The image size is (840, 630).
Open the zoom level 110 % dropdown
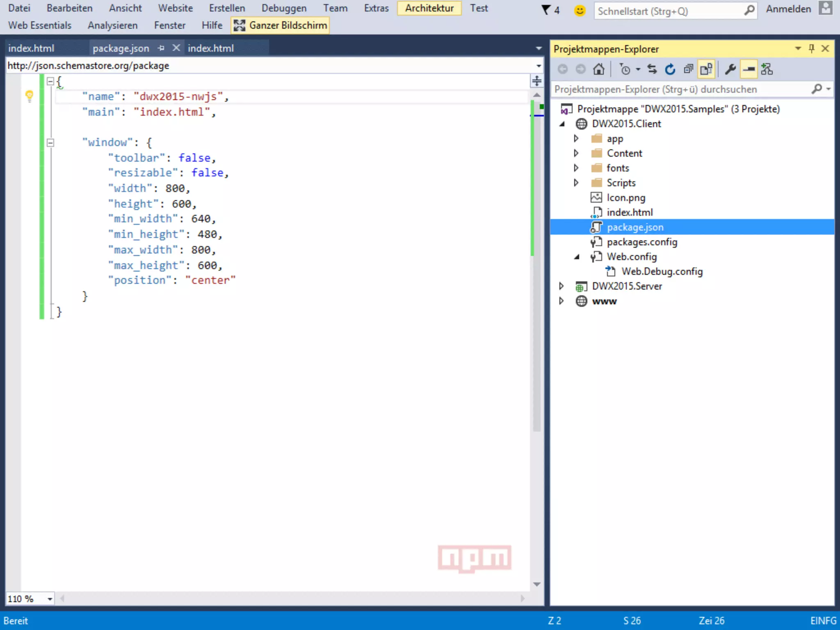50,599
